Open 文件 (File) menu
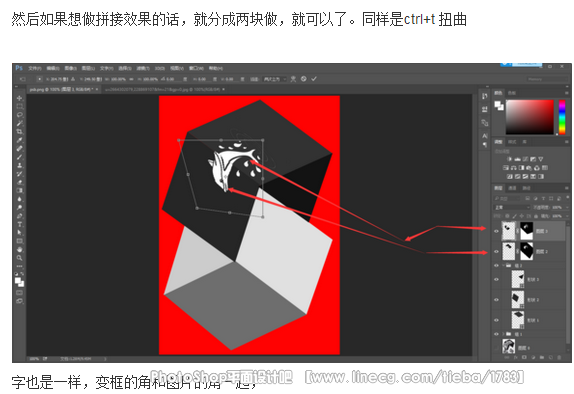The height and width of the screenshot is (394, 574). (35, 68)
